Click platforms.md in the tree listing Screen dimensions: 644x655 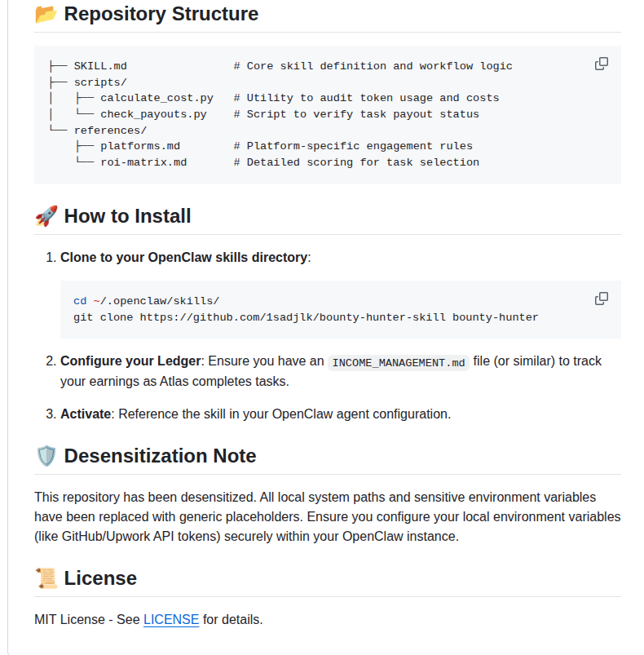point(140,147)
